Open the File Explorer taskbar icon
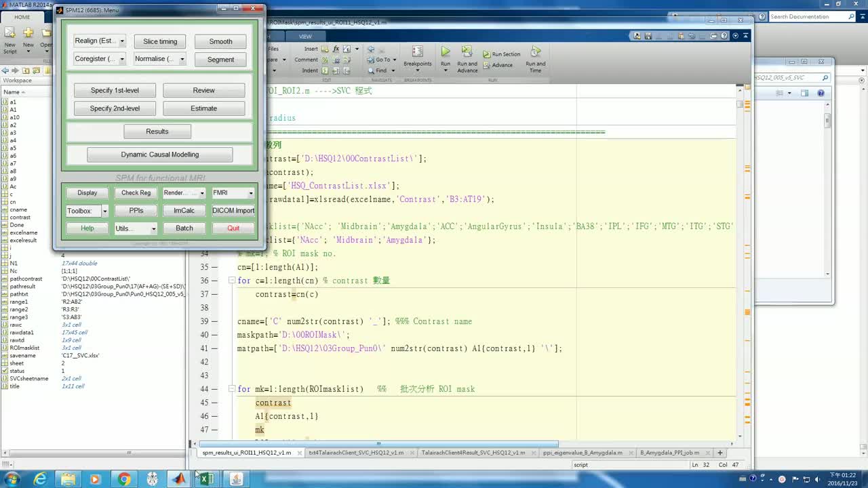 (68, 479)
